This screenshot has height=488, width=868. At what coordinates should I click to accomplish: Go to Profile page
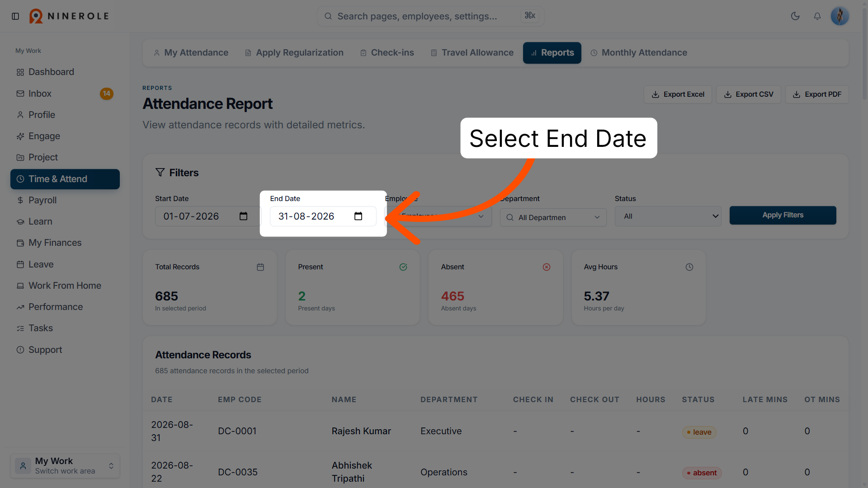[65, 115]
